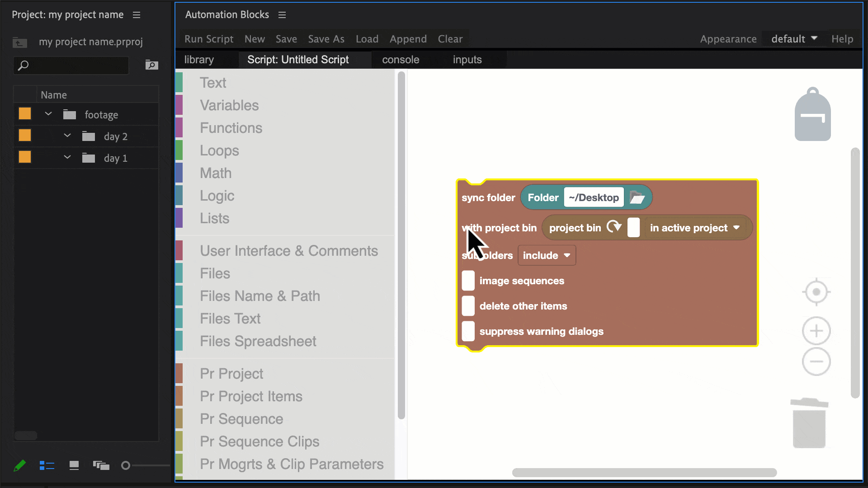The width and height of the screenshot is (868, 488).
Task: Click the magnifier search icon in Project panel
Action: click(23, 66)
